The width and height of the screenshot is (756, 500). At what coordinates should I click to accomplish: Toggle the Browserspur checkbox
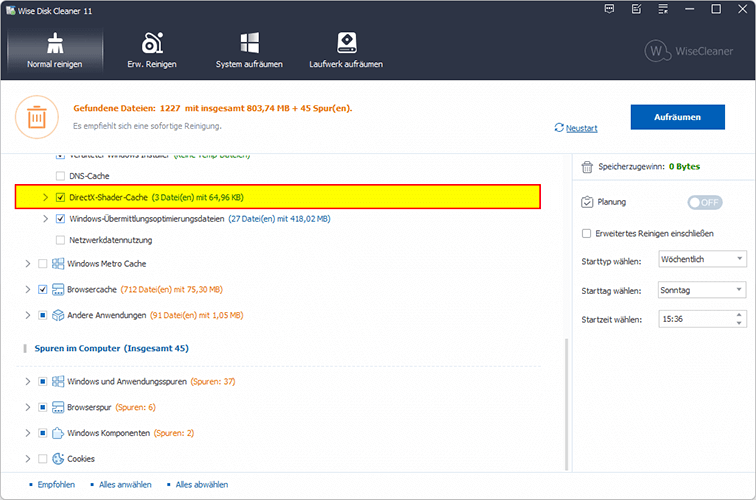42,407
